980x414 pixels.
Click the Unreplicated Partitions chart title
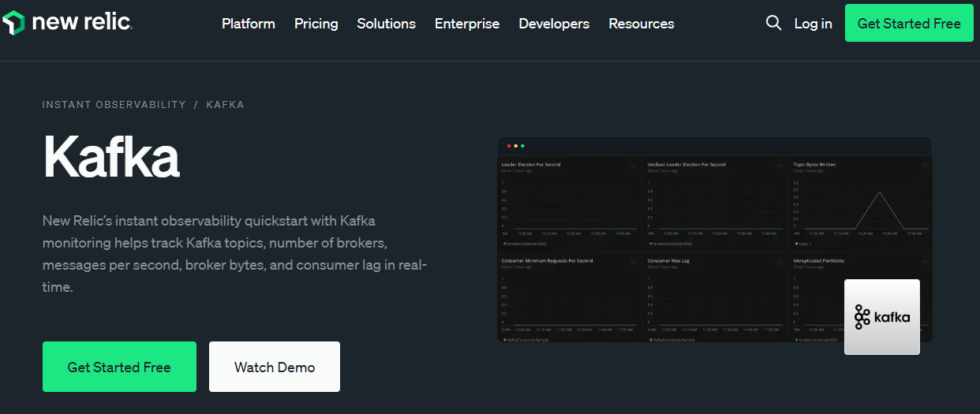819,260
